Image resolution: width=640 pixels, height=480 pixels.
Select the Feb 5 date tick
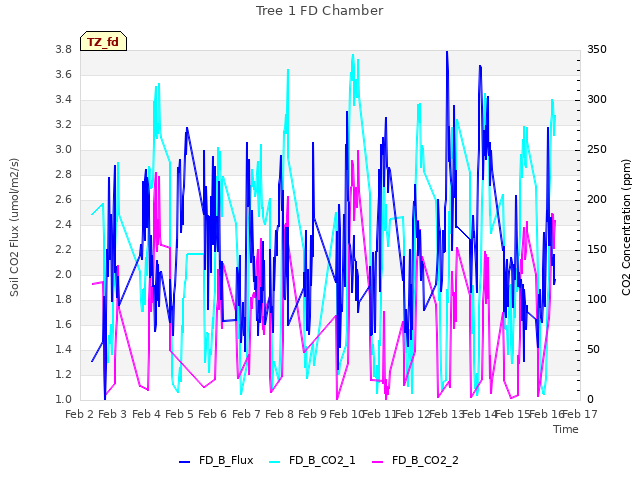179,414
